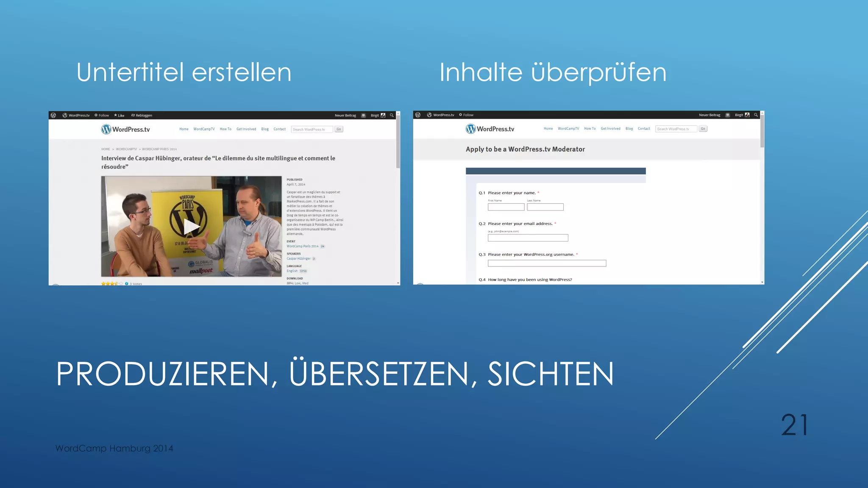Open WordPress.tv site menu in left admin bar

pos(76,115)
